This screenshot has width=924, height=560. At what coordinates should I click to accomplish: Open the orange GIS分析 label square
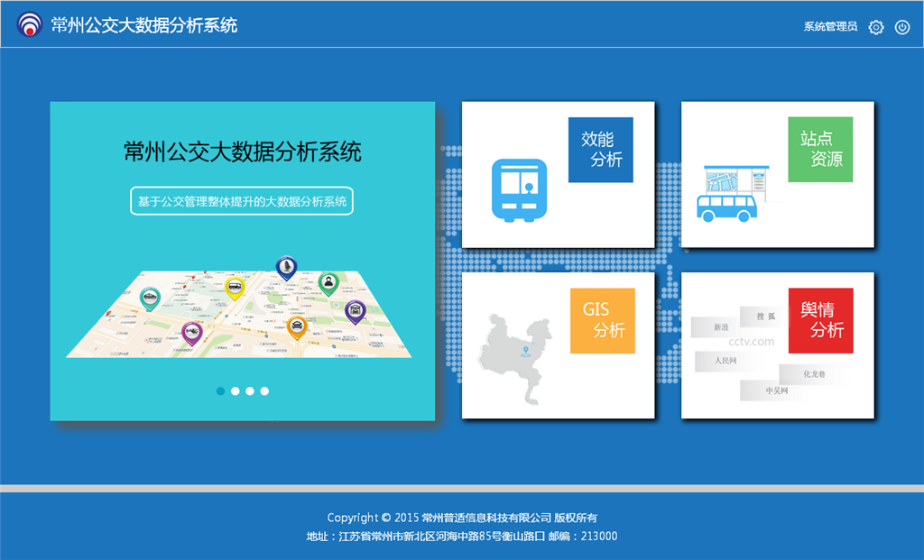coord(602,320)
